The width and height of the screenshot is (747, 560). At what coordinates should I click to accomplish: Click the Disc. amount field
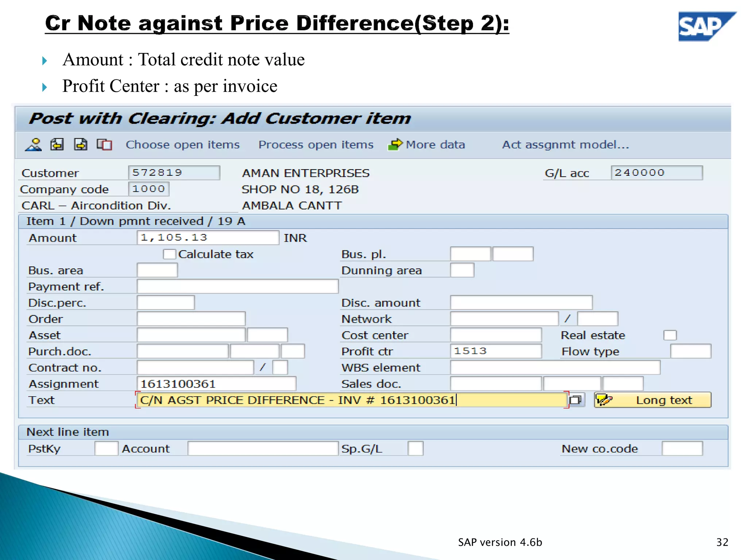click(x=521, y=303)
